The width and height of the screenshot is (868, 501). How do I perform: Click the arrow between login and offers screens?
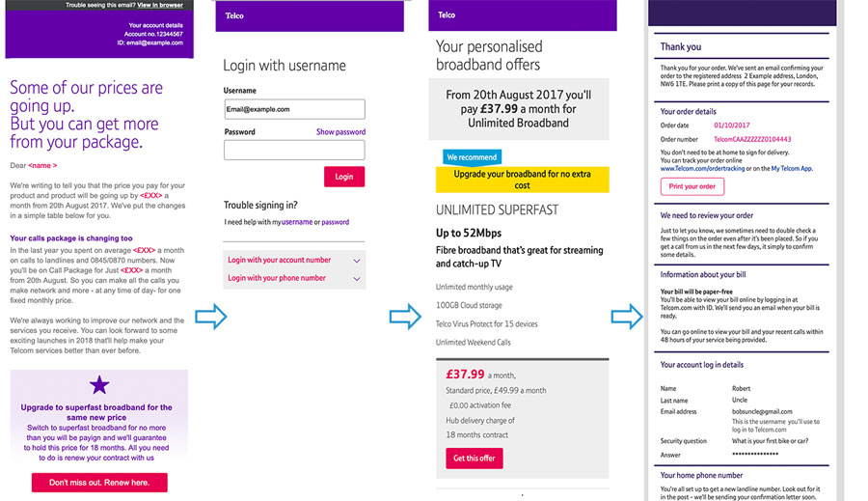[404, 316]
